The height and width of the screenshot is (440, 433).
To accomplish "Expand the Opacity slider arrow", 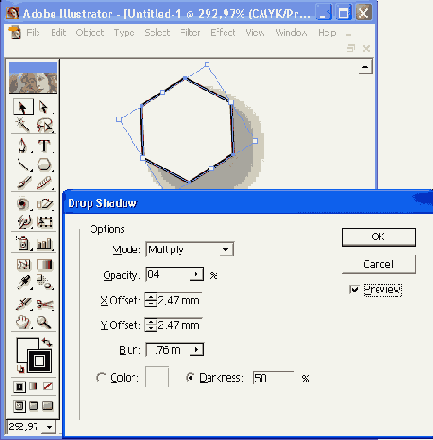I will click(x=197, y=274).
